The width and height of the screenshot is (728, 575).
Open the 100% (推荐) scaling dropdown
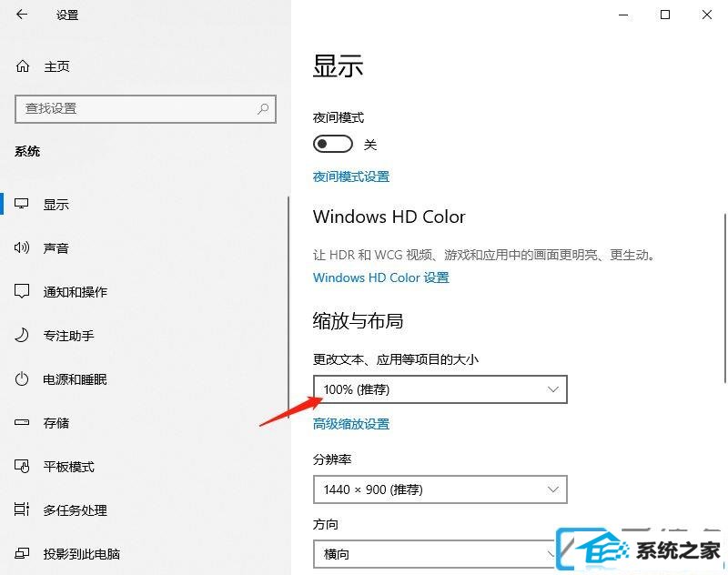point(440,389)
